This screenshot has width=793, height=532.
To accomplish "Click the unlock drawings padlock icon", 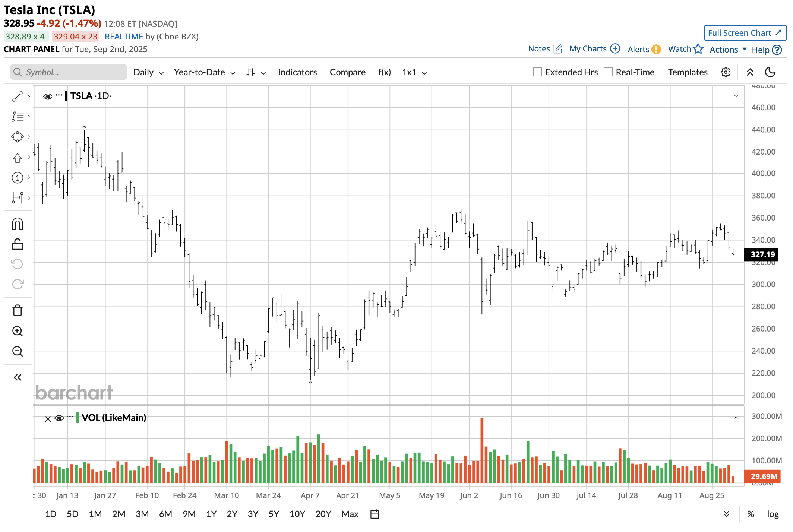I will pos(18,244).
